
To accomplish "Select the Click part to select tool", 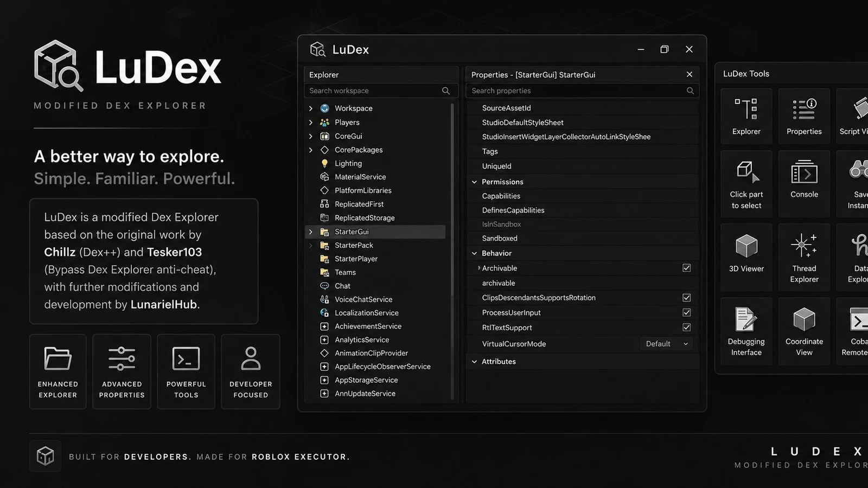I will (746, 184).
